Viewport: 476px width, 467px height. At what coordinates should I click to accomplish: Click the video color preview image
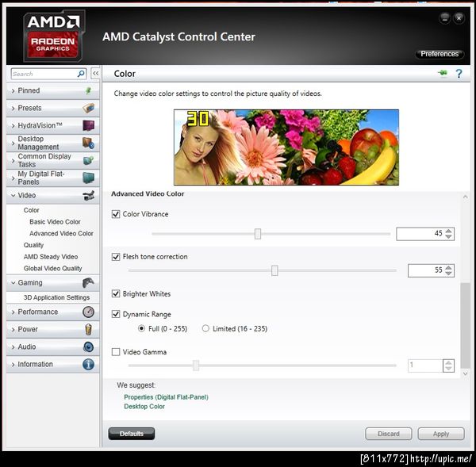(286, 147)
